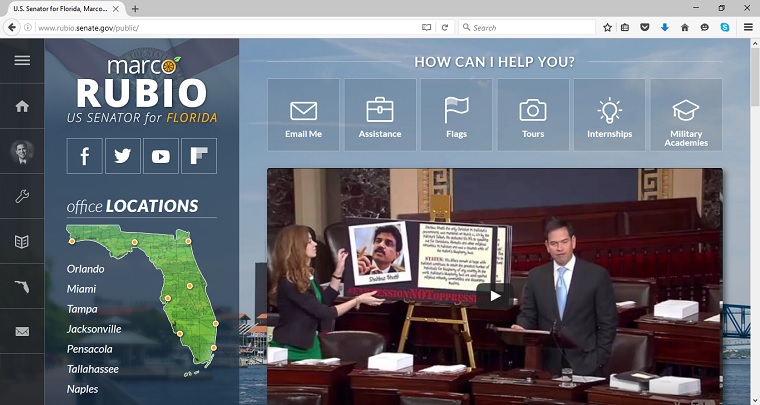Open the Tours camera tile

[533, 115]
